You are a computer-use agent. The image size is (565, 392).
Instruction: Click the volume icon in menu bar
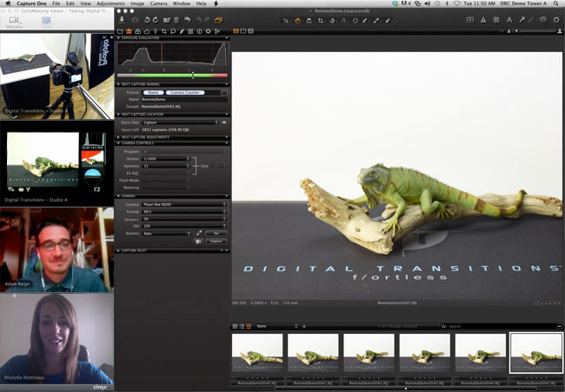pyautogui.click(x=428, y=3)
